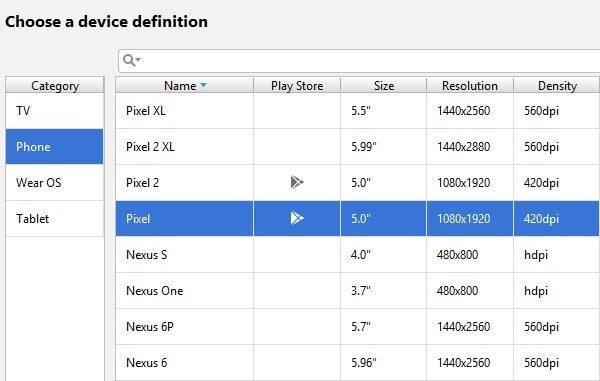The image size is (600, 381).
Task: Click Pixel XL 560dpi density cell
Action: 557,111
